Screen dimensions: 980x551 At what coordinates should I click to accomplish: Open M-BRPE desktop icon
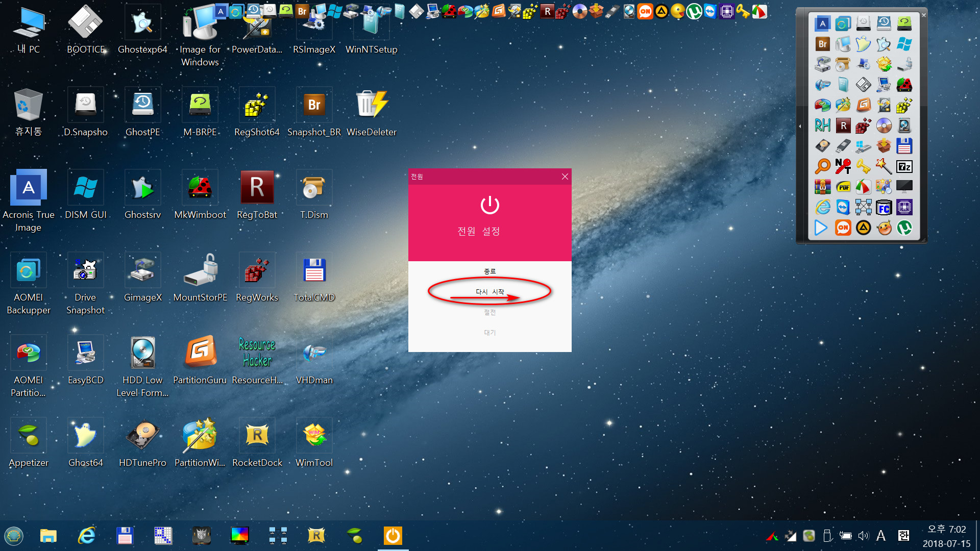(x=200, y=112)
